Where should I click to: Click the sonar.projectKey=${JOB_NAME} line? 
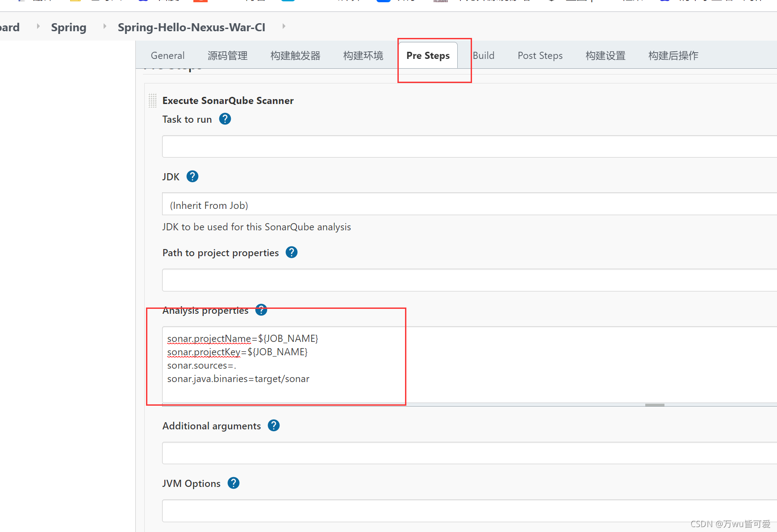click(x=237, y=352)
